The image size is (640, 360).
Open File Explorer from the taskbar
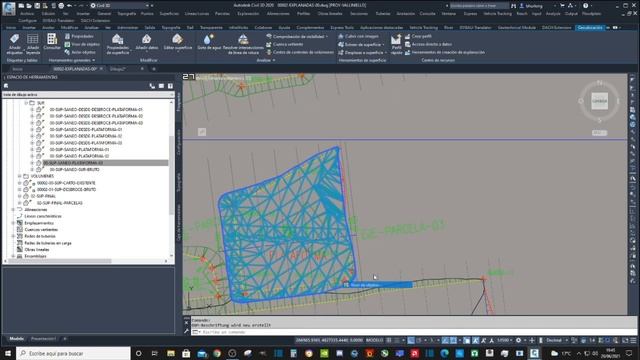[x=171, y=353]
